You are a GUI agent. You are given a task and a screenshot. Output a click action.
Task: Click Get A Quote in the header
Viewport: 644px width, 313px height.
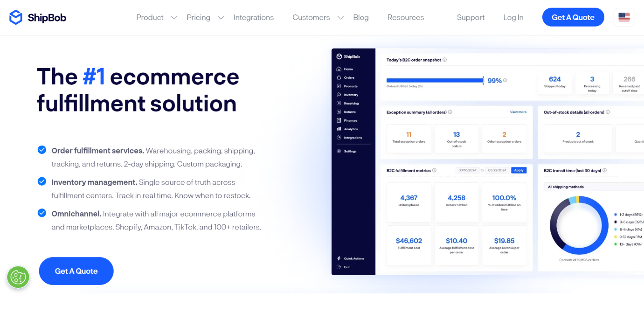tap(573, 17)
